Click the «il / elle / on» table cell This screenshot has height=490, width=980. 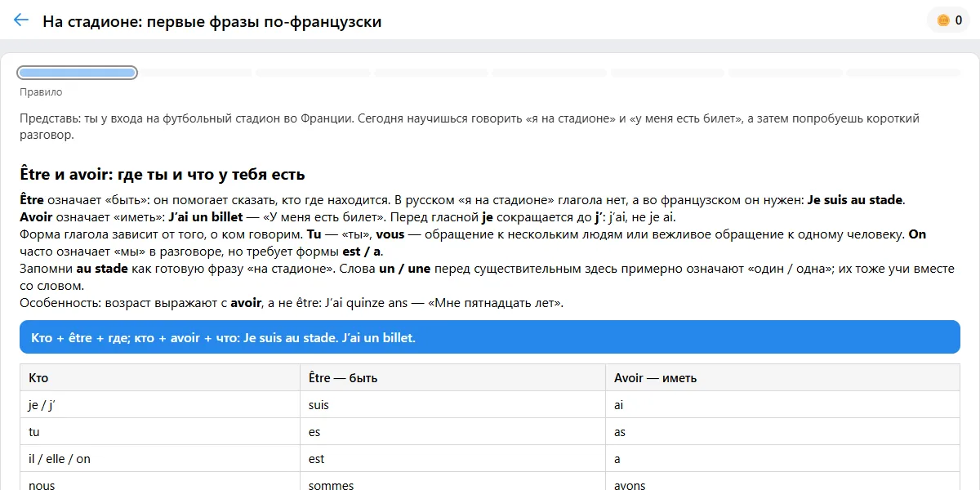click(x=160, y=459)
